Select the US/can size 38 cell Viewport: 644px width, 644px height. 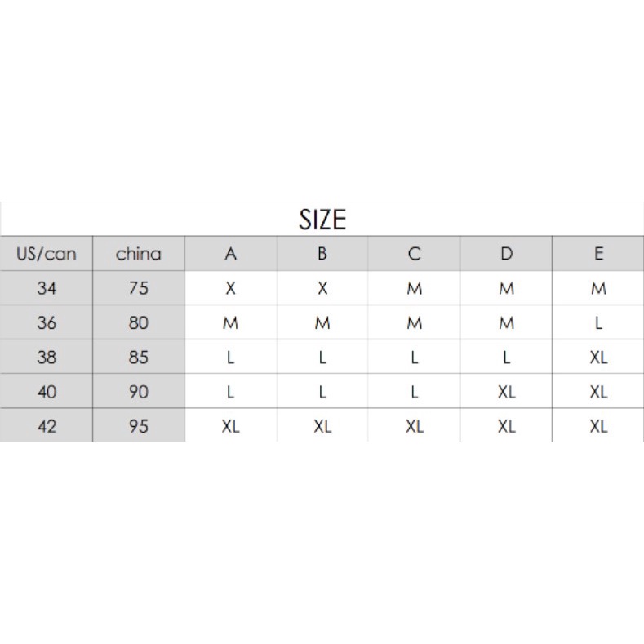[x=47, y=358]
